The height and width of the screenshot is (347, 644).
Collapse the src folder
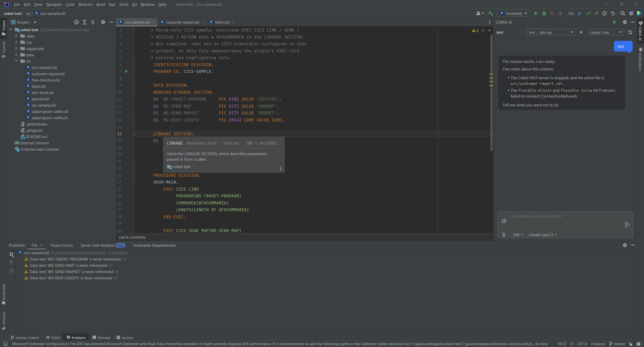(x=16, y=61)
